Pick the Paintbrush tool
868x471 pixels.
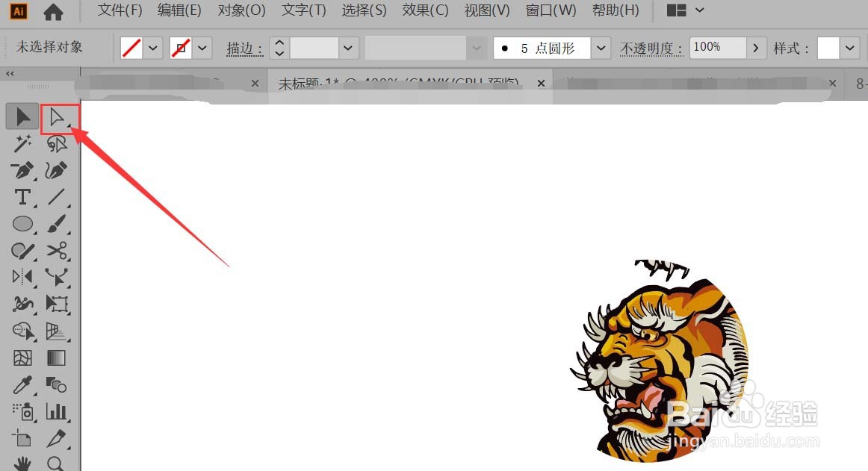(x=57, y=224)
